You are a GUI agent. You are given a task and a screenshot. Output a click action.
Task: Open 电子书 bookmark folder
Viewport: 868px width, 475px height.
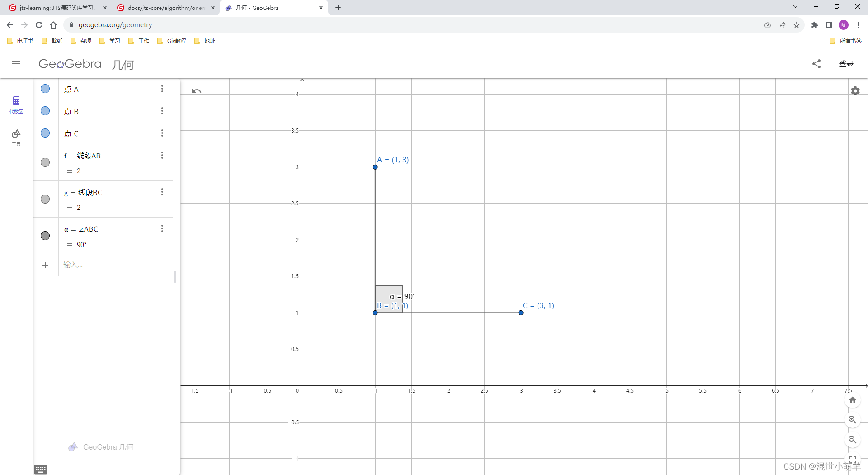click(20, 41)
